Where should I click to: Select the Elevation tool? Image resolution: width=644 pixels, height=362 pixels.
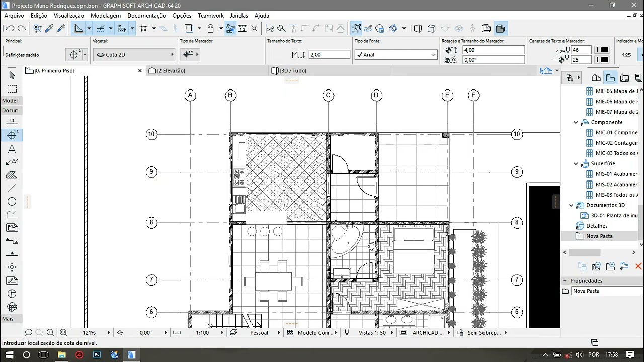[12, 254]
